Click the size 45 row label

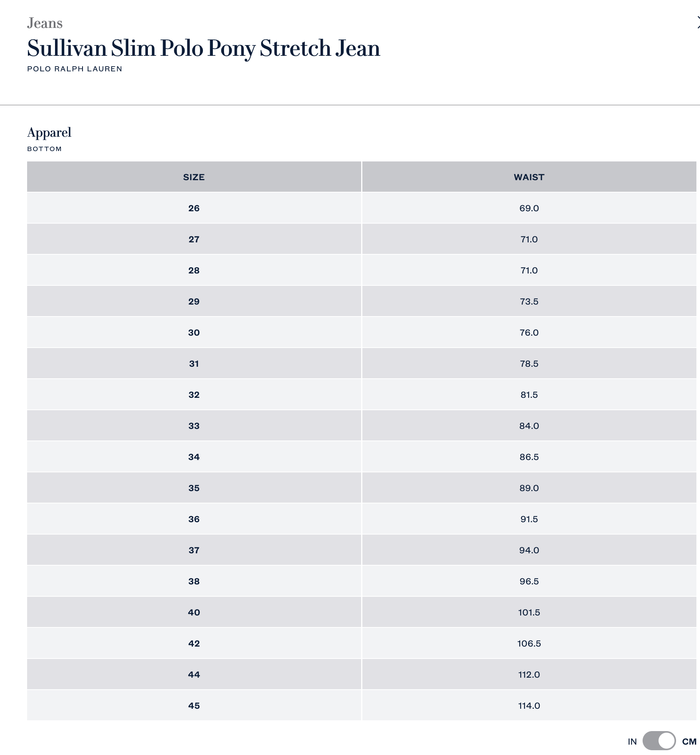194,706
